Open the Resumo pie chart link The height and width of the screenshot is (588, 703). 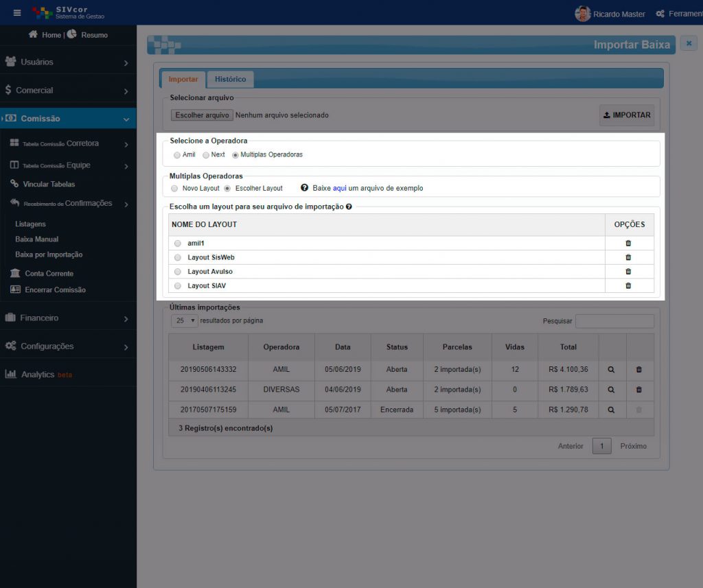[87, 34]
